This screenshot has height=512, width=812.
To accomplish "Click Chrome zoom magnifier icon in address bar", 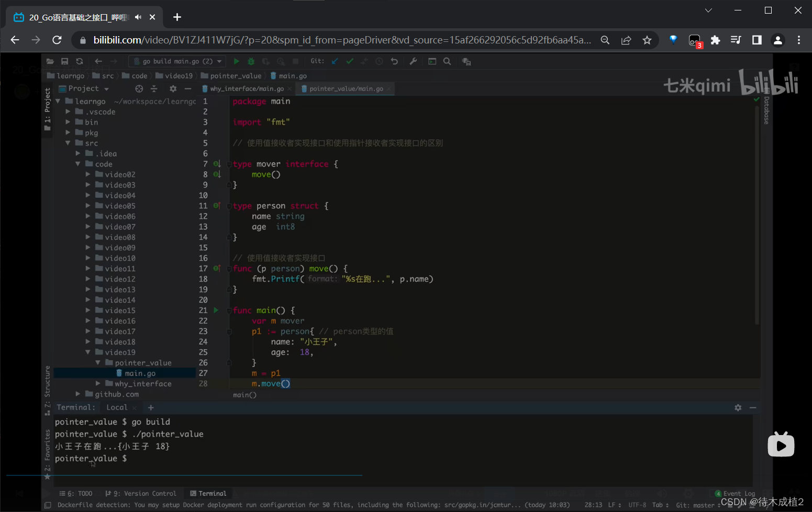I will (605, 40).
